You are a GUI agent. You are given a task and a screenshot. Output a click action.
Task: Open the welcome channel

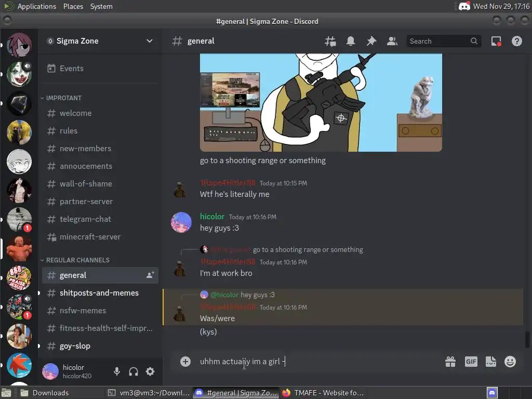pos(100,113)
